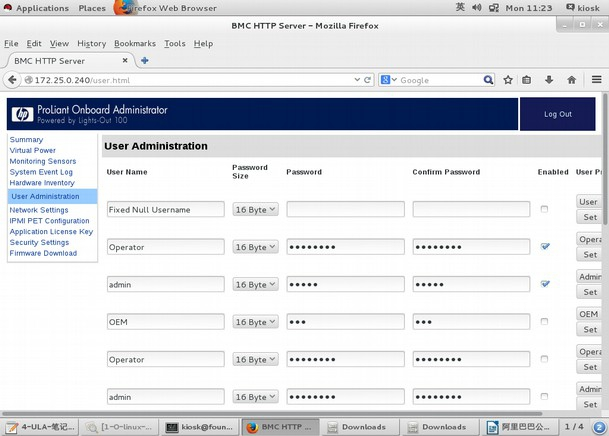
Task: Open password size dropdown for second Operator
Action: click(x=256, y=360)
